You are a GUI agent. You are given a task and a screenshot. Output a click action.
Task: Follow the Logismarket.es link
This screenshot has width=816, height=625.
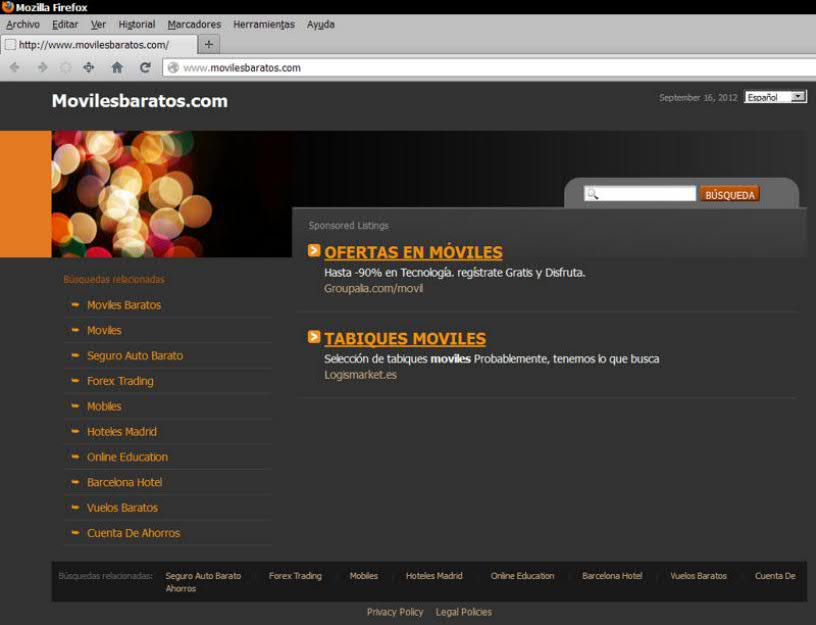tap(360, 375)
